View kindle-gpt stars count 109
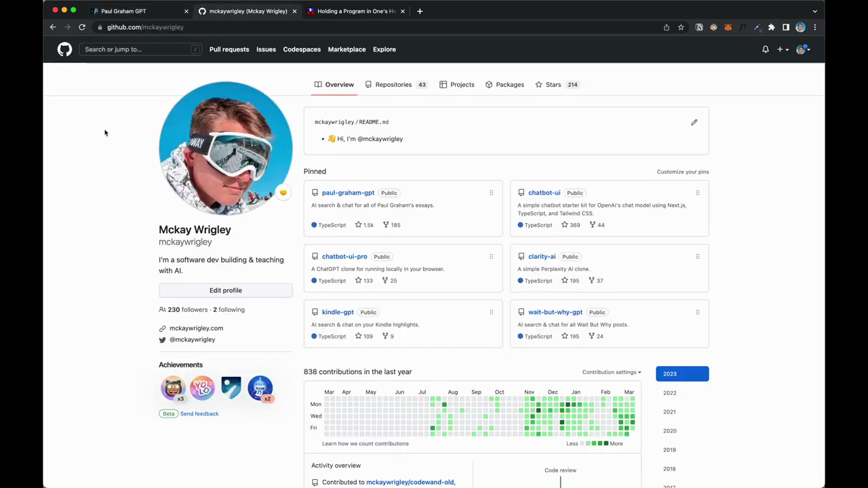The width and height of the screenshot is (868, 488). 364,336
